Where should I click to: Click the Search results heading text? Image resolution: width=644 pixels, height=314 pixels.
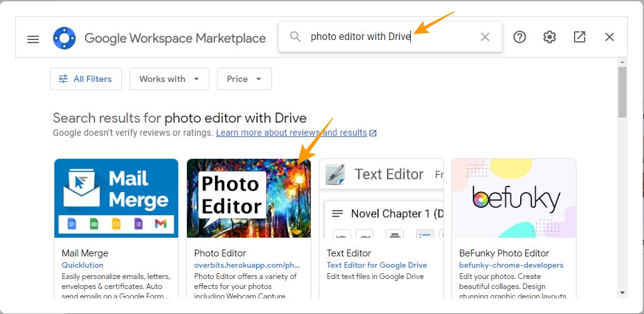180,118
